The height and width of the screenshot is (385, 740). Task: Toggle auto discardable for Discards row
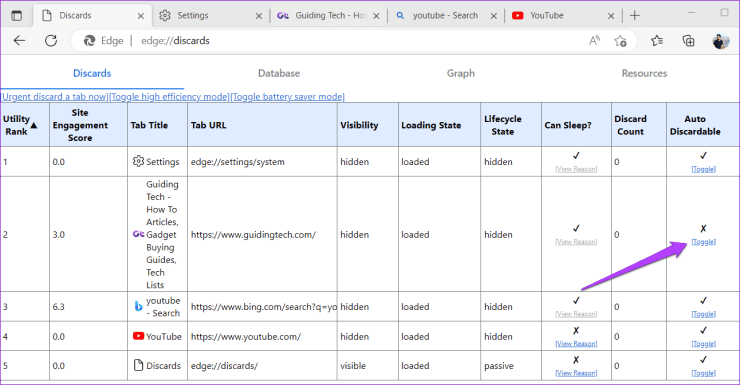[703, 373]
